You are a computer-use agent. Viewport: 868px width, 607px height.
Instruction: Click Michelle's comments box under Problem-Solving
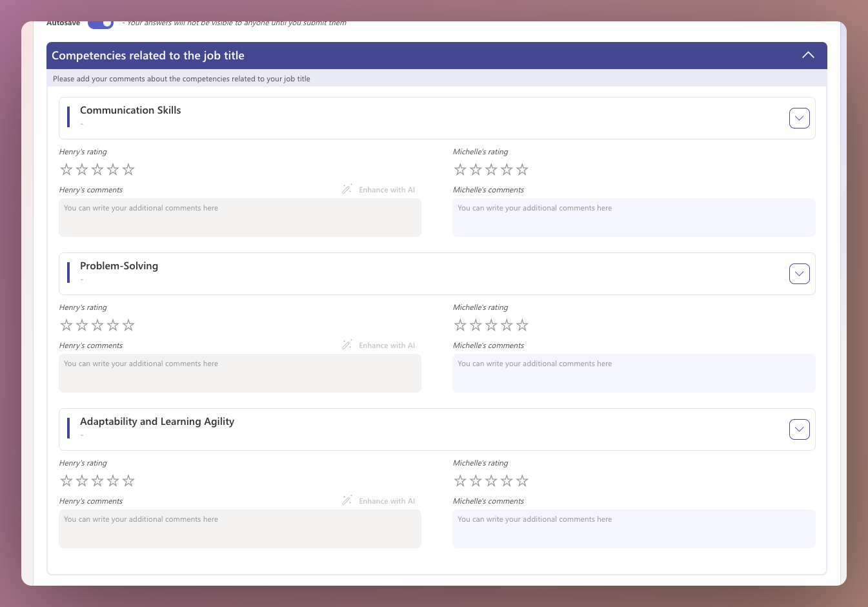pyautogui.click(x=634, y=373)
